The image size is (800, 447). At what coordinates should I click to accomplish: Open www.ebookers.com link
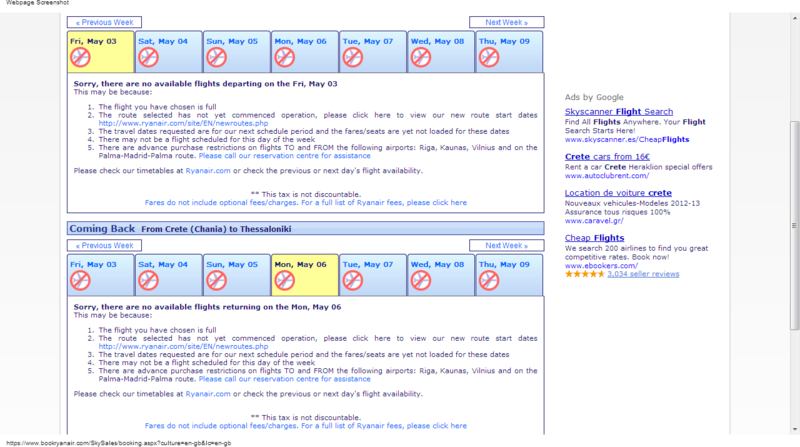pyautogui.click(x=601, y=265)
